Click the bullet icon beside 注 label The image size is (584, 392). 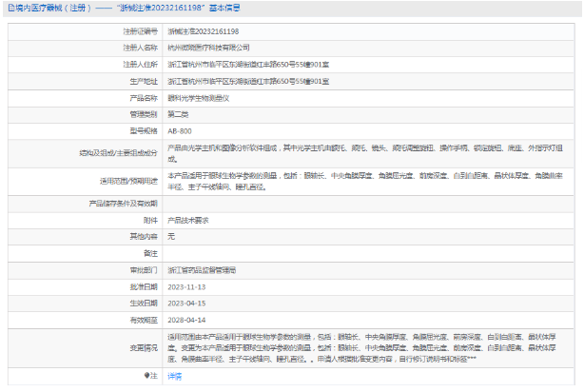point(146,376)
